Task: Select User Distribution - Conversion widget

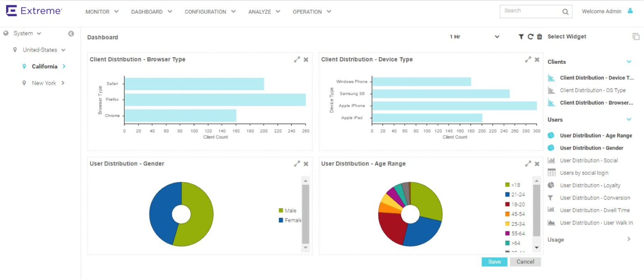Action: (x=595, y=198)
